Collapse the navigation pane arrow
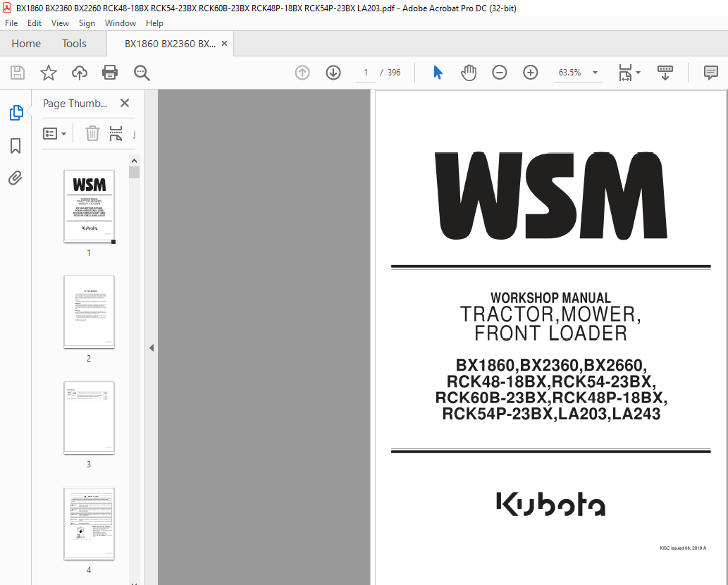728x585 pixels. click(152, 347)
